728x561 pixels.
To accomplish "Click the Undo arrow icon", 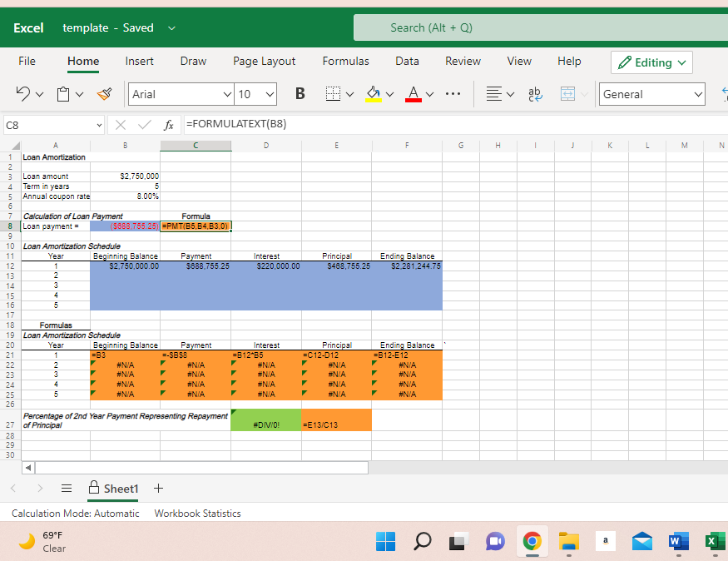I will coord(22,93).
